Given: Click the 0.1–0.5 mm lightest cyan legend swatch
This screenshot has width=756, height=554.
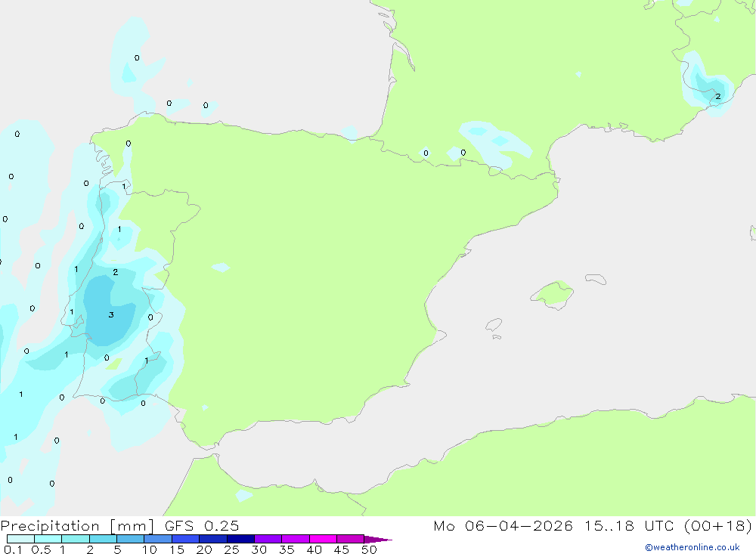Looking at the screenshot, I should [x=20, y=539].
